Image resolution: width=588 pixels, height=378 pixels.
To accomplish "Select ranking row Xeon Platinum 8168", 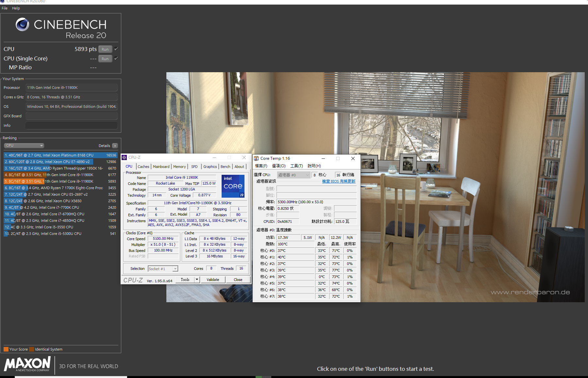I will coord(60,155).
